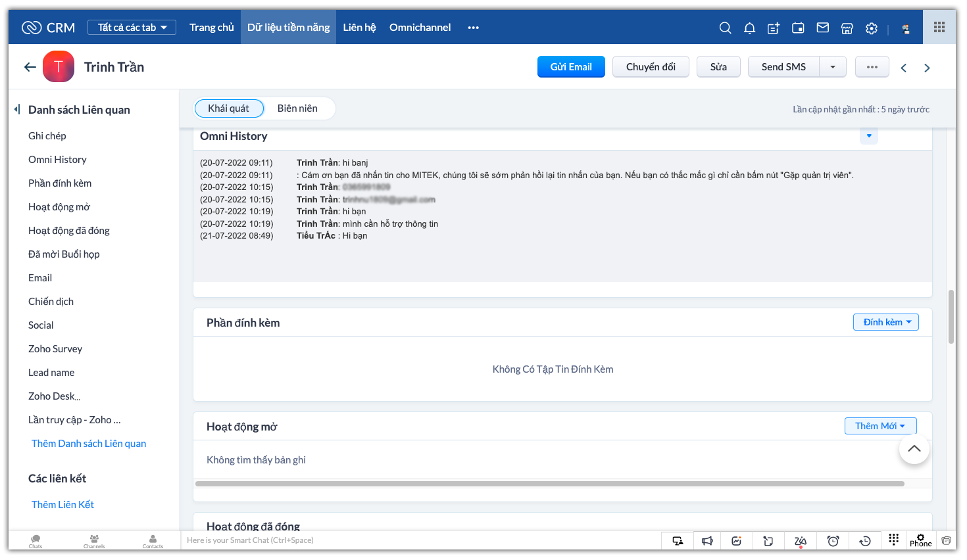967x560 pixels.
Task: Go to the Liên hệ tab
Action: coord(359,28)
